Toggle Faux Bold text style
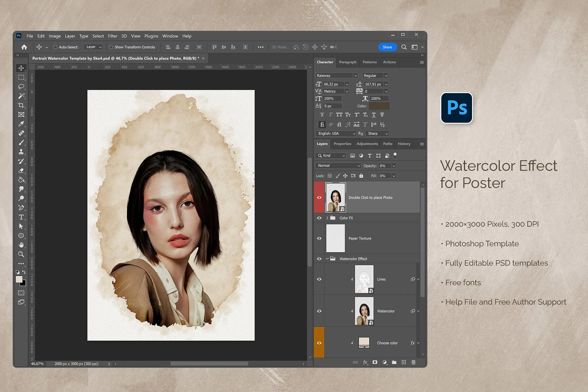 322,115
